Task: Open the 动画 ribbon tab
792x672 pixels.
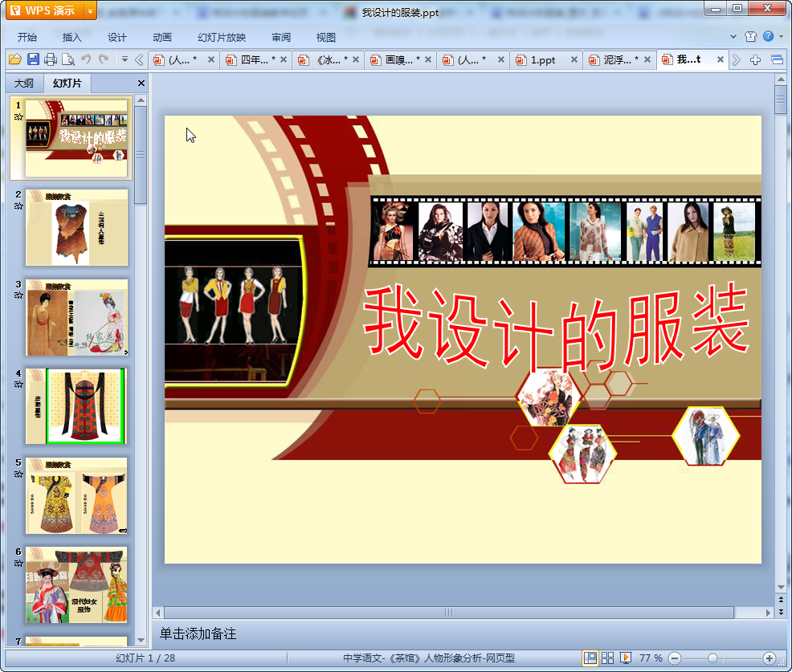Action: coord(162,38)
